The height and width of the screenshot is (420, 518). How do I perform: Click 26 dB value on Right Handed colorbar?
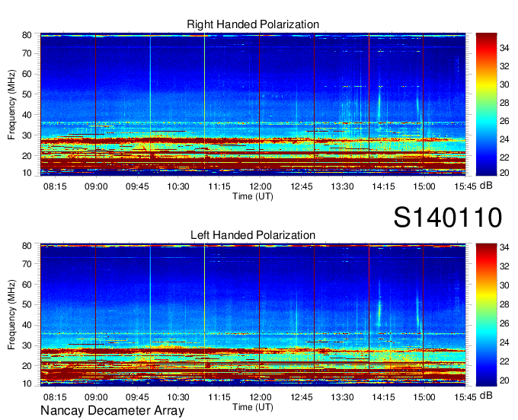click(504, 121)
